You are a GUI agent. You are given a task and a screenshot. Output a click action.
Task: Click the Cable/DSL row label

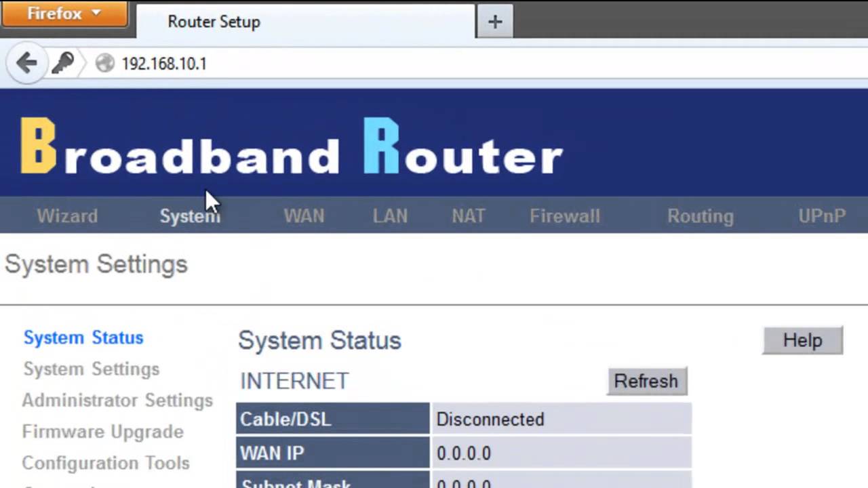pos(333,419)
